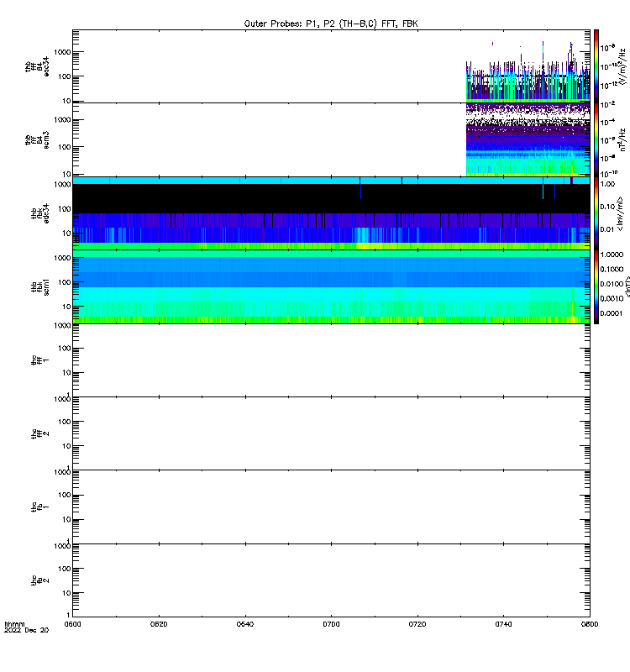Screen dimensions: 630x672
Task: Click the 0740 time axis label
Action: (503, 624)
